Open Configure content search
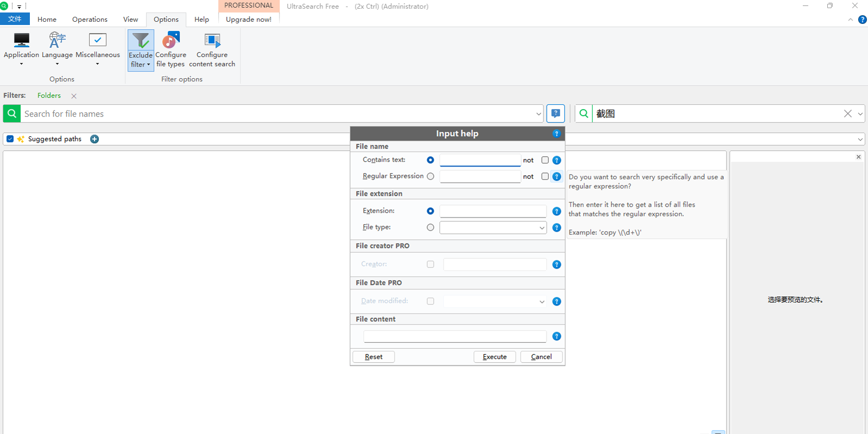This screenshot has width=868, height=434. [212, 41]
